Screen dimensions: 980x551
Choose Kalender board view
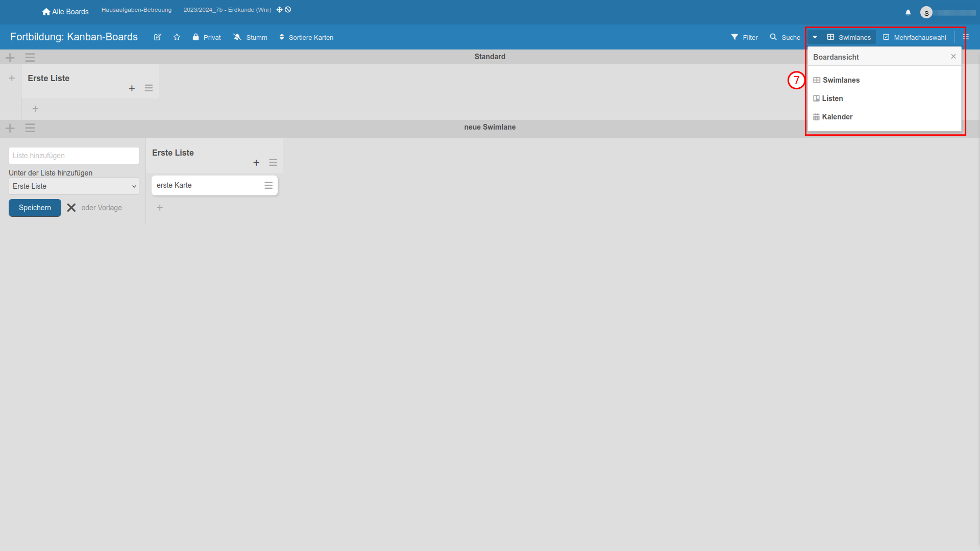click(837, 117)
